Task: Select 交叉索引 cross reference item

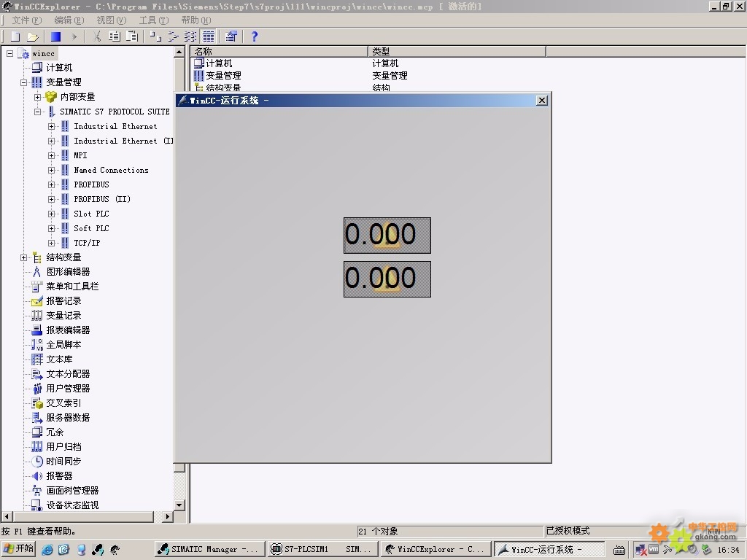Action: 63,402
